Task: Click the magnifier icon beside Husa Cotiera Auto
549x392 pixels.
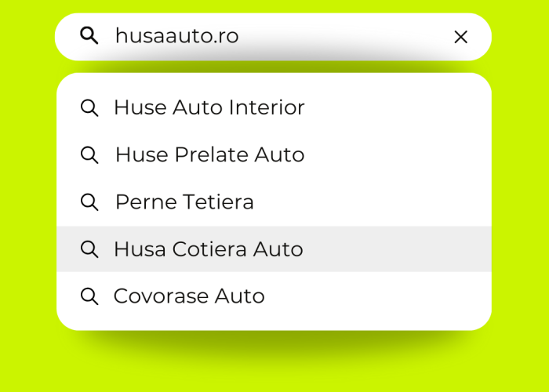Action: [89, 249]
